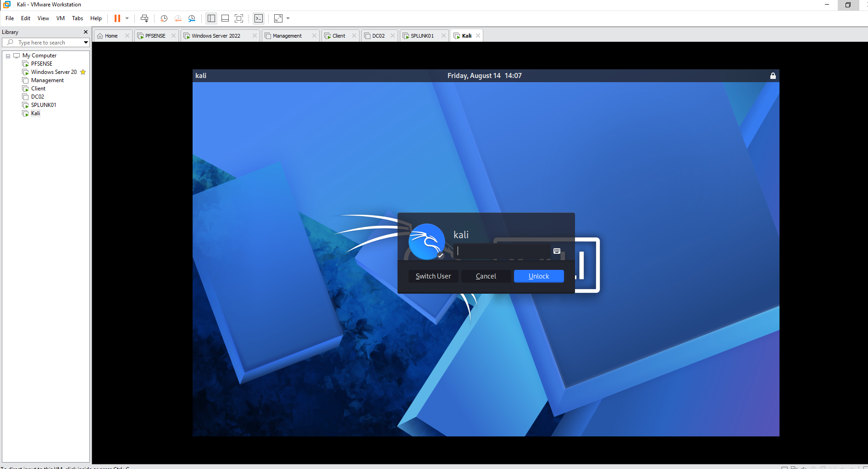The height and width of the screenshot is (469, 868).
Task: Click the 'kali' hostname in the top bar
Action: [x=201, y=76]
